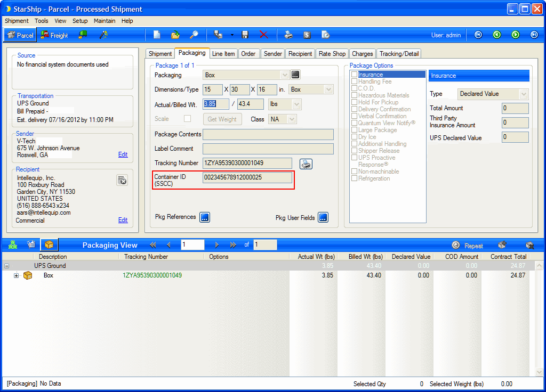Edit the Recipient information
This screenshot has width=546, height=392.
(x=123, y=220)
